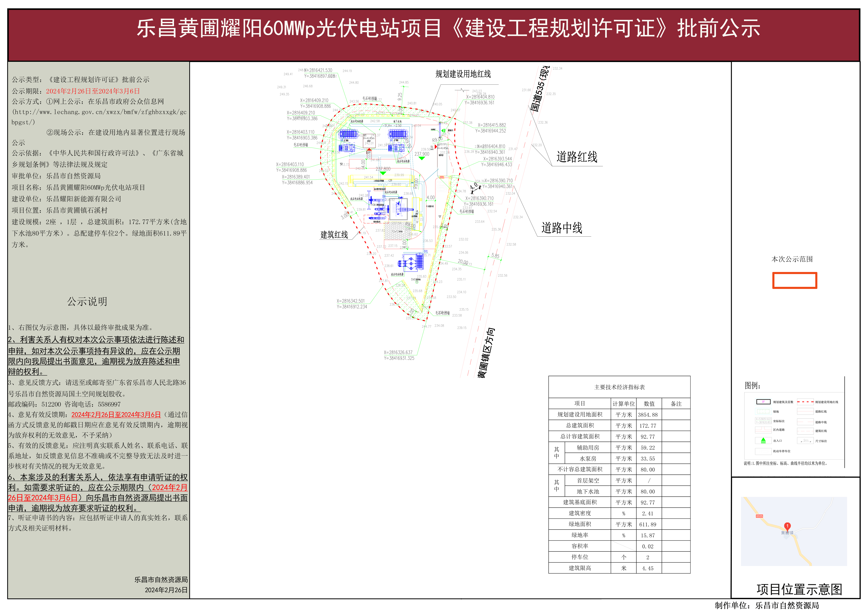
Task: Click the 建筑限高 value 4.45
Action: 648,568
